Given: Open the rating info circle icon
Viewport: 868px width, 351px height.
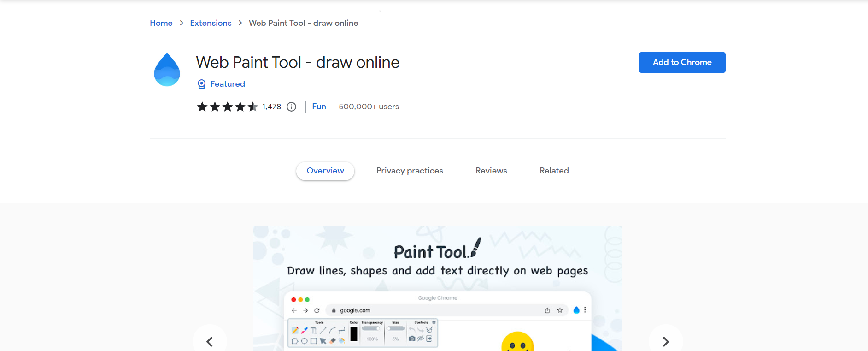Looking at the screenshot, I should [291, 107].
